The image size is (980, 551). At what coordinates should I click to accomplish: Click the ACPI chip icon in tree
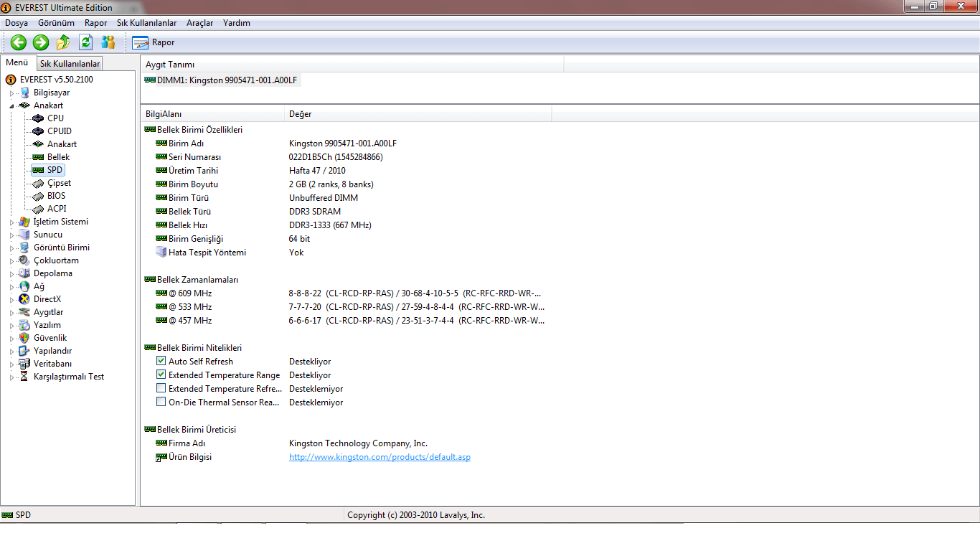[38, 209]
